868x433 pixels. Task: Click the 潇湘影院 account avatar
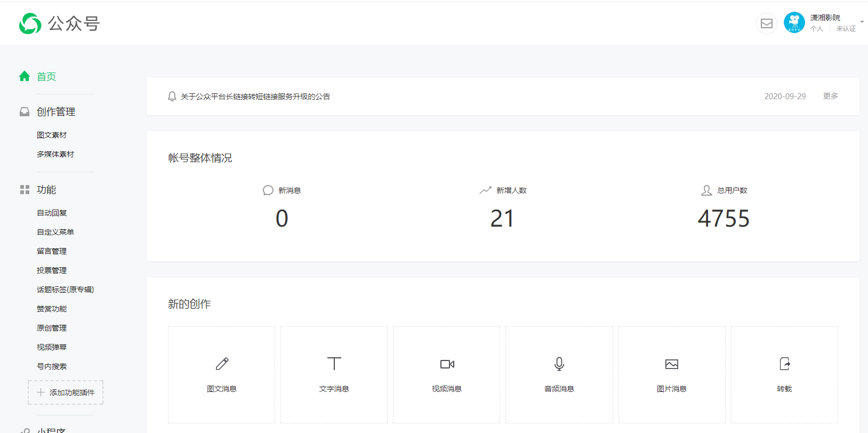coord(794,23)
